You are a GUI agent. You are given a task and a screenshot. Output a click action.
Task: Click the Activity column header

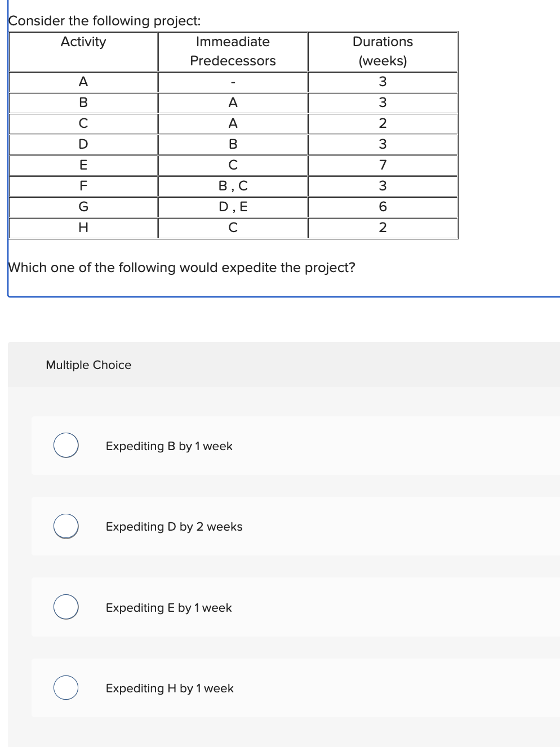83,42
